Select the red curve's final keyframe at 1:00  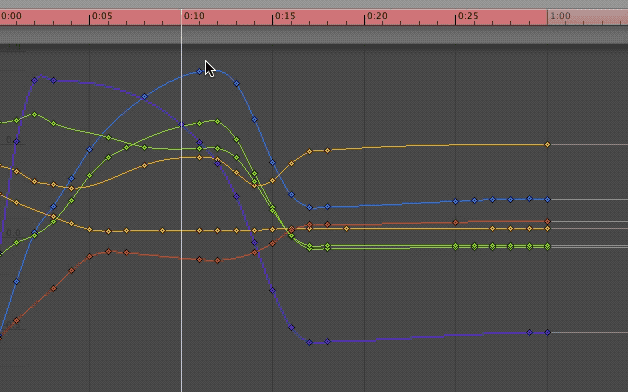[x=547, y=221]
